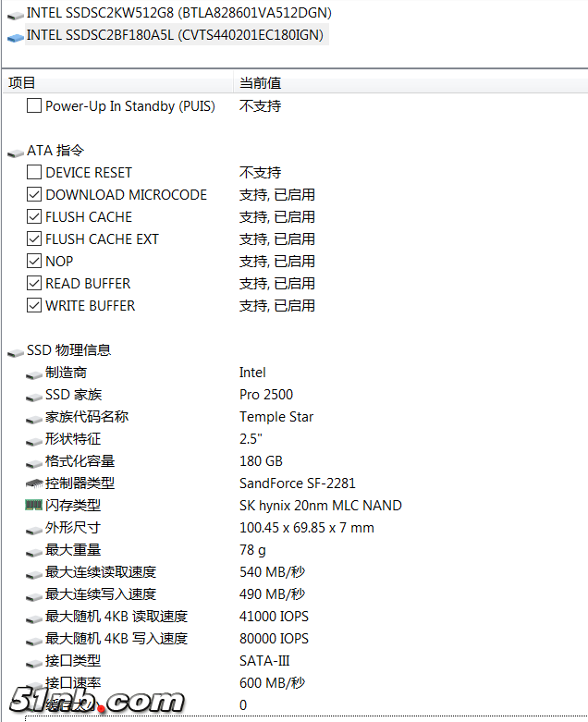Select the 制造商 row label
Image resolution: width=588 pixels, height=722 pixels.
coord(66,372)
